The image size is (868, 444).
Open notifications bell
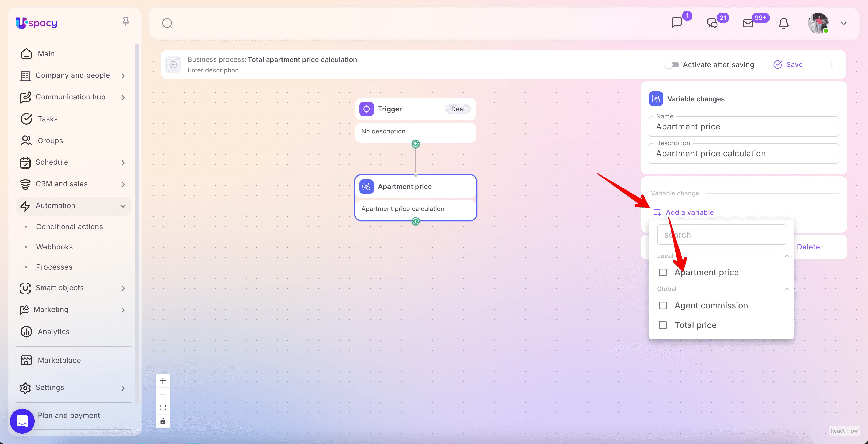click(784, 23)
